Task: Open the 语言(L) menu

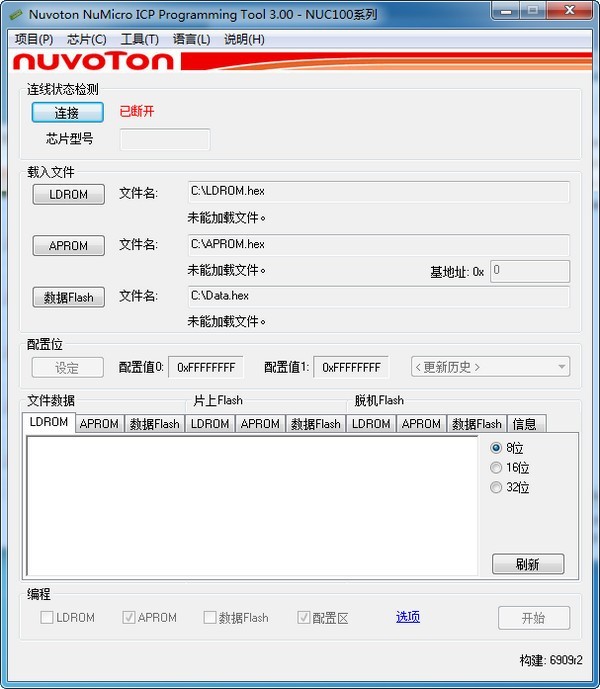Action: point(191,40)
